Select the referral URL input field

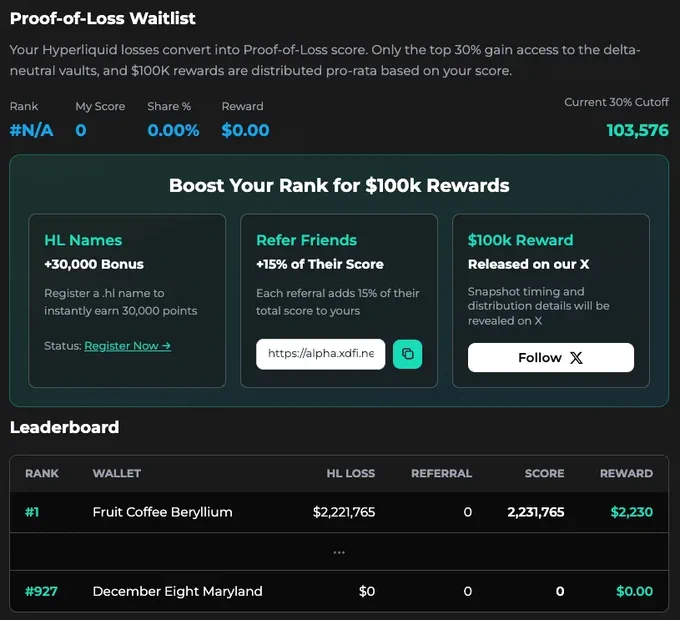tap(320, 354)
